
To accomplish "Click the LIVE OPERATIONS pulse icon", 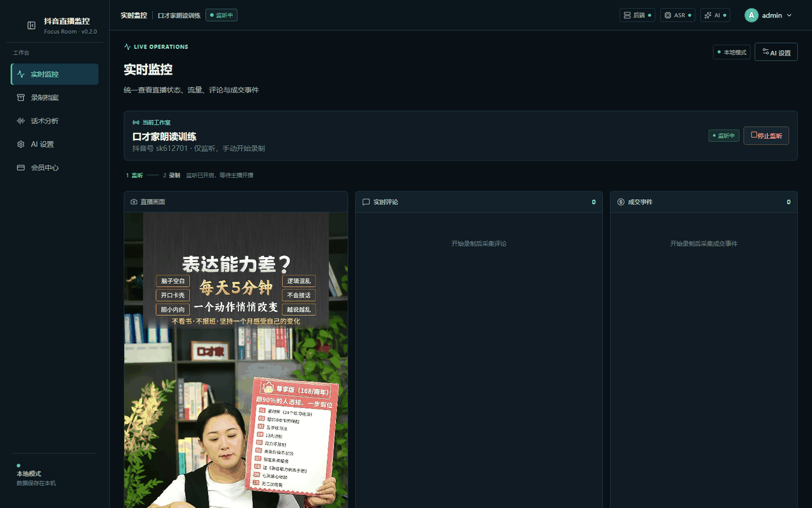I will pyautogui.click(x=127, y=46).
